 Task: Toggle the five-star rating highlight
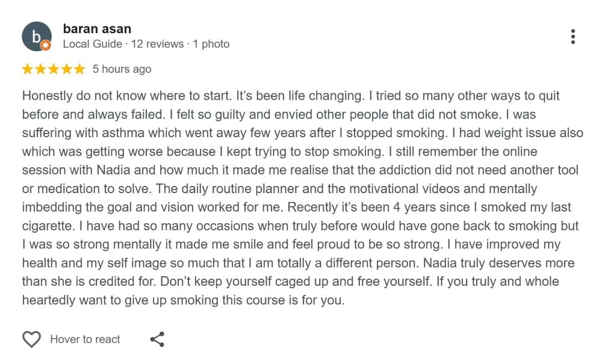[x=53, y=69]
